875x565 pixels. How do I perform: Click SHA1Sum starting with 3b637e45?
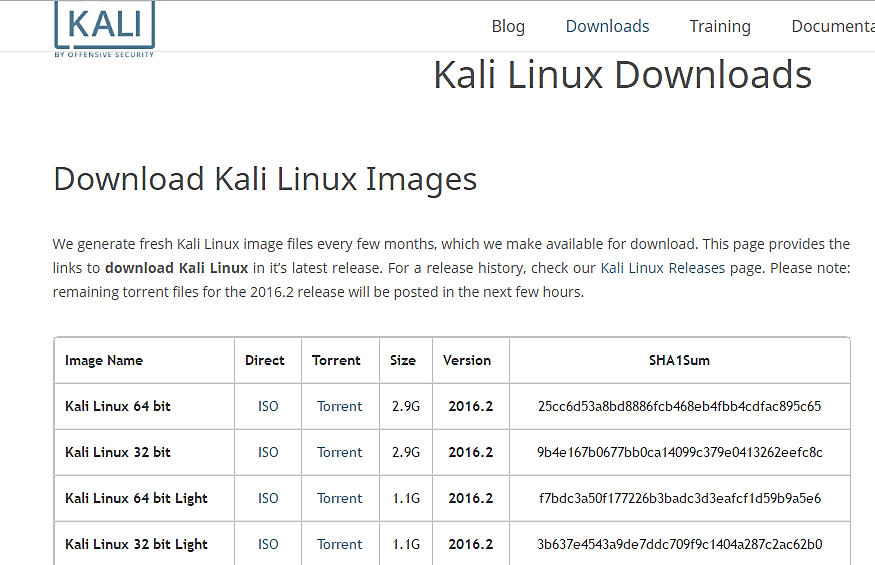[x=679, y=544]
